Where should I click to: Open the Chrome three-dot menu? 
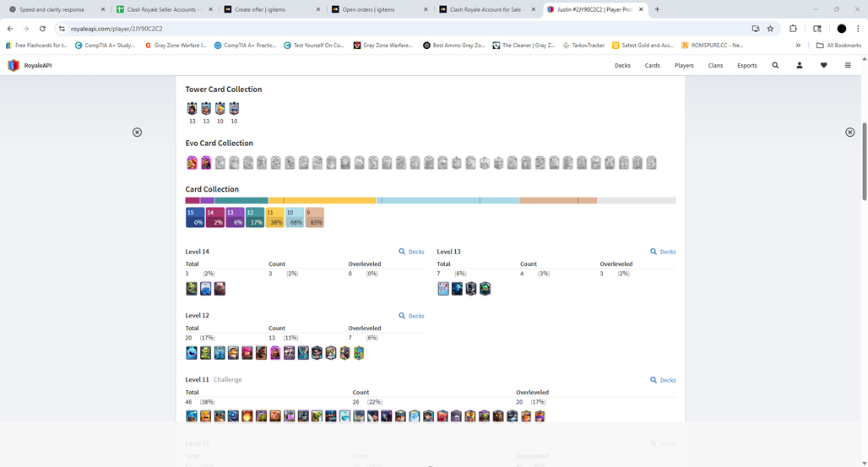[x=858, y=29]
